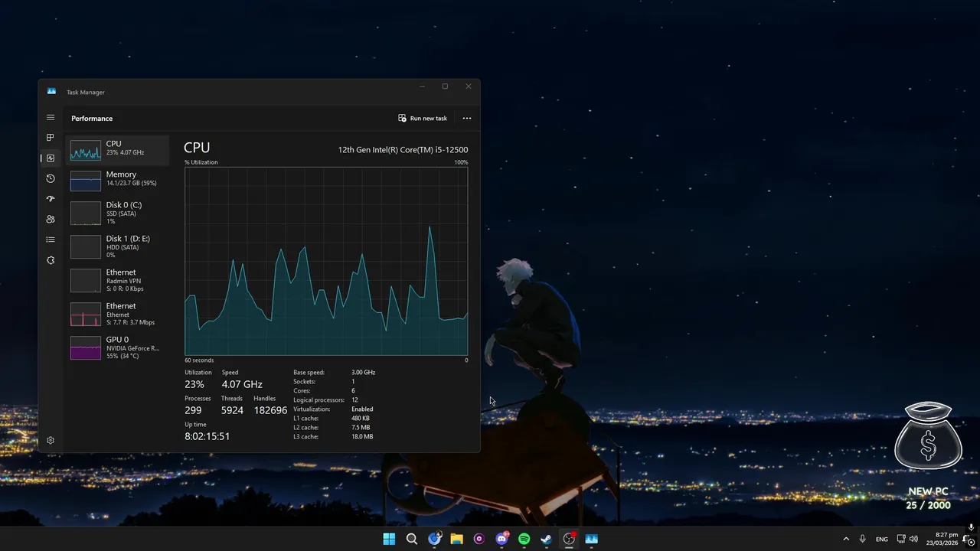Click the Run new task button
The image size is (980, 551).
423,119
